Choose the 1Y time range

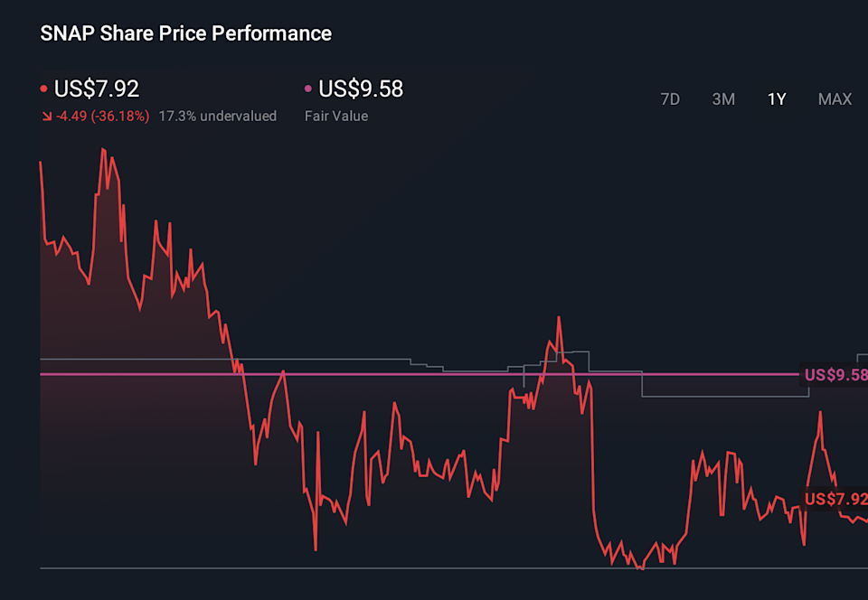click(x=777, y=99)
